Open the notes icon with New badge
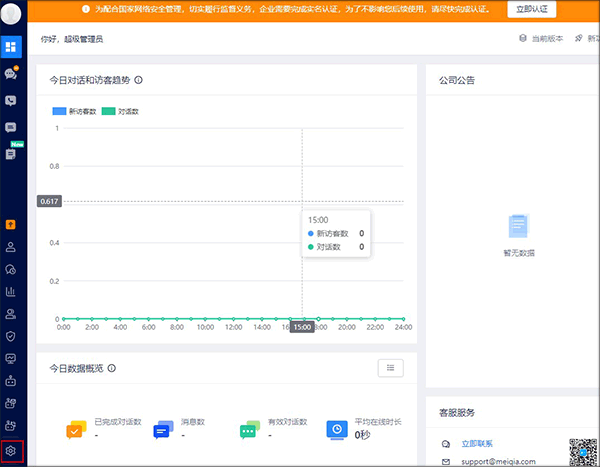Image resolution: width=600 pixels, height=467 pixels. pos(11,154)
